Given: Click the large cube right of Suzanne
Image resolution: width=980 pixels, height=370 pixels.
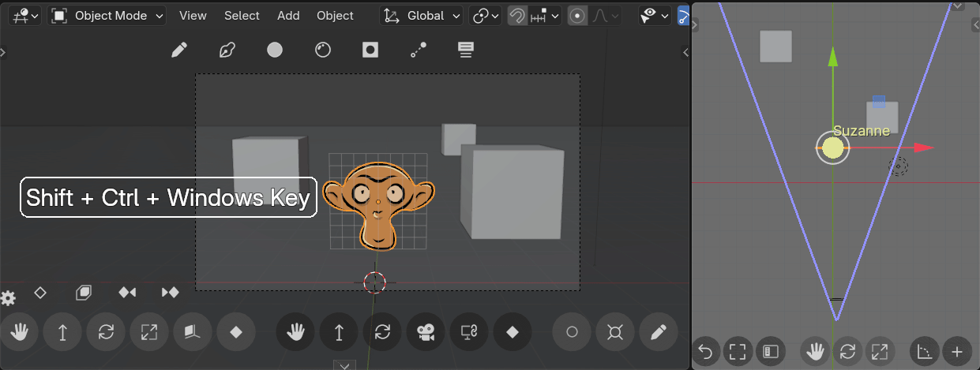Looking at the screenshot, I should (x=512, y=192).
